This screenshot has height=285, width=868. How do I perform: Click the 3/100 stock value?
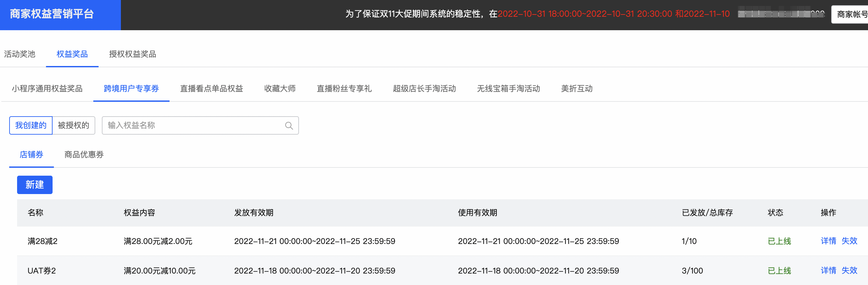692,271
